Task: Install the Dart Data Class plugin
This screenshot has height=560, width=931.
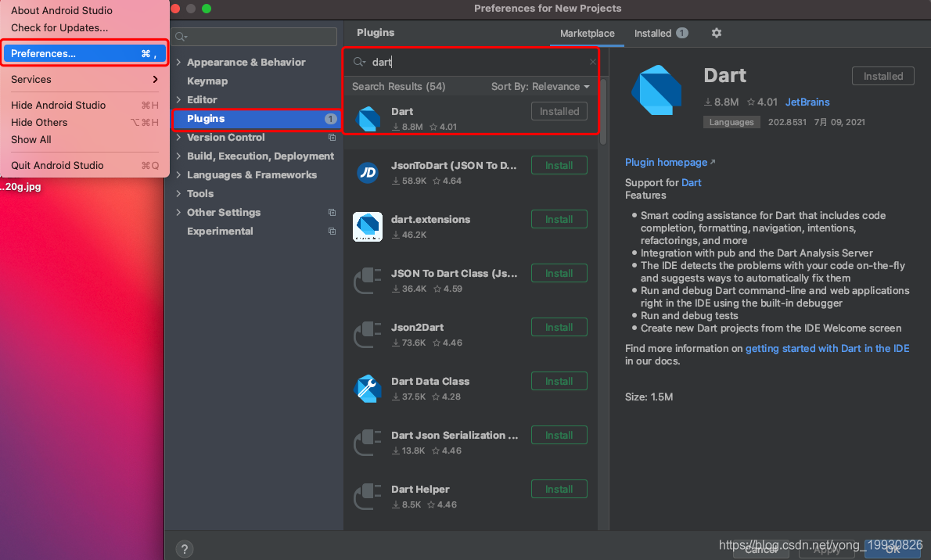Action: [559, 381]
